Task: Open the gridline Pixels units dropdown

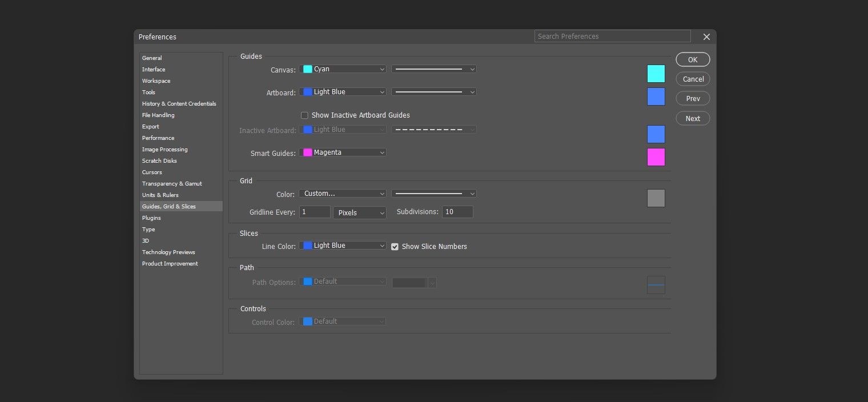Action: click(x=360, y=212)
